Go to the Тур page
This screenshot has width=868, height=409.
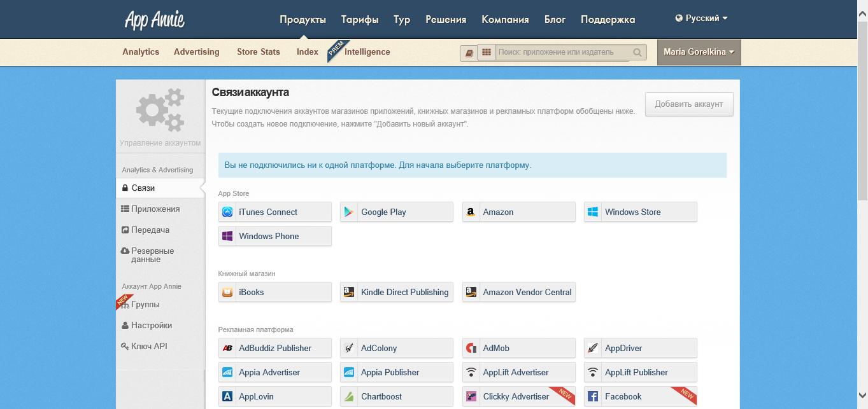click(402, 20)
